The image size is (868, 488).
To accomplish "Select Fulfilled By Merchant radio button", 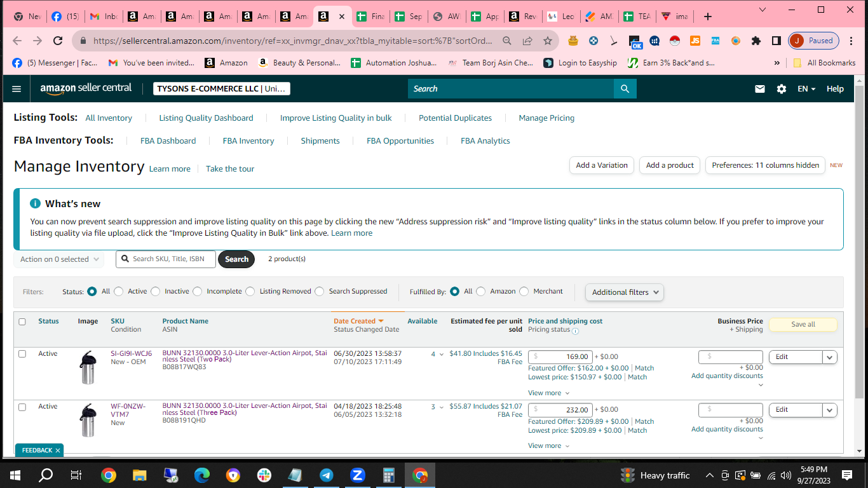I will pyautogui.click(x=524, y=292).
